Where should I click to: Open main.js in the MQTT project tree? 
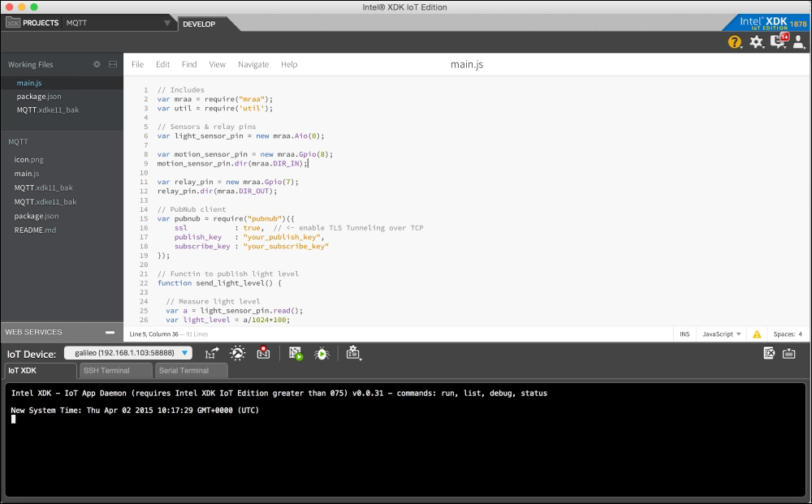coord(27,174)
